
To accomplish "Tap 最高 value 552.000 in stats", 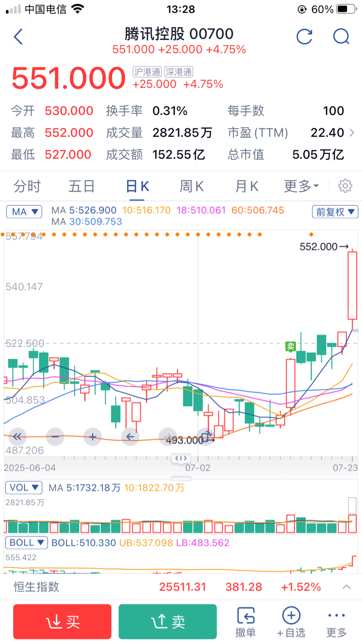I will point(69,133).
